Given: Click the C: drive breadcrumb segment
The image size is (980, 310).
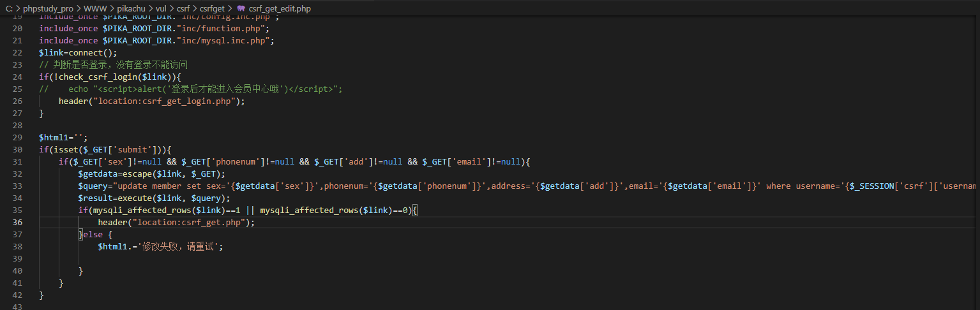Looking at the screenshot, I should pyautogui.click(x=10, y=9).
